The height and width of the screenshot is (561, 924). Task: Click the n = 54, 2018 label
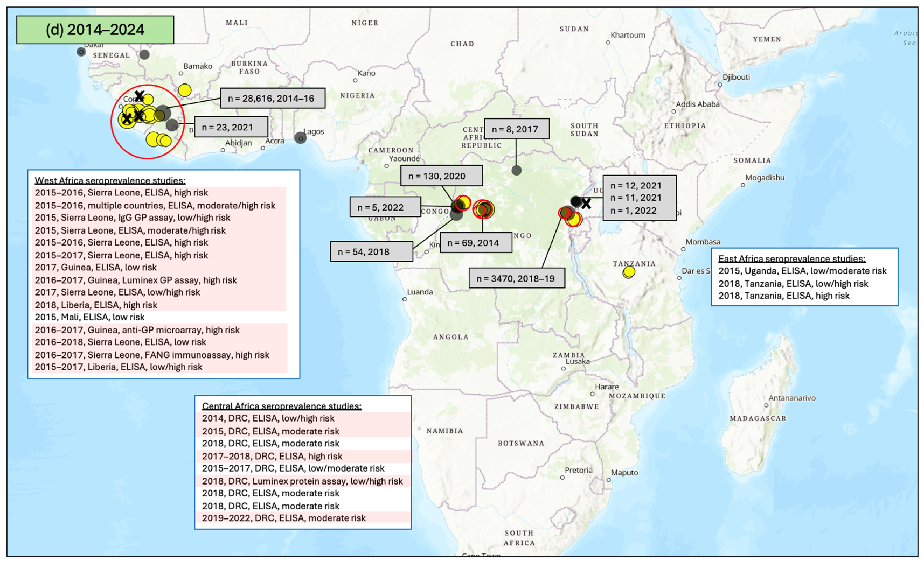click(371, 252)
